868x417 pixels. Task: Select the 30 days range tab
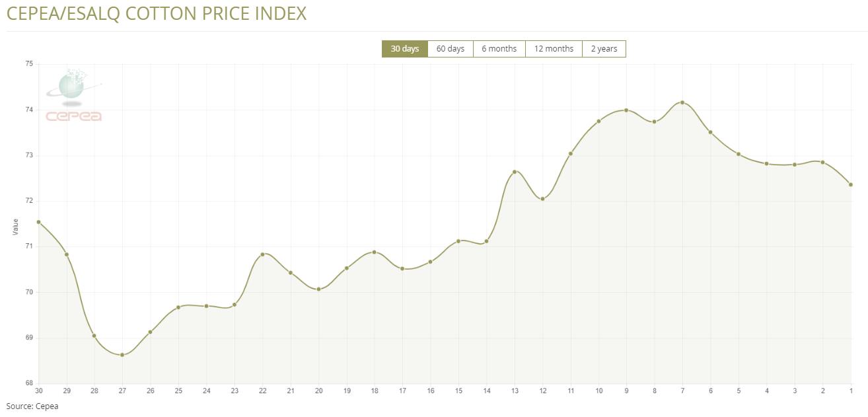[x=404, y=49]
